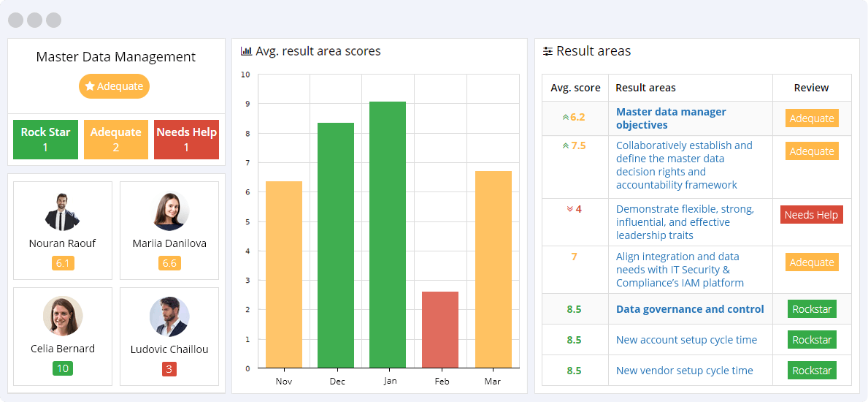
Task: Open New vendor setup cycle time link
Action: (x=684, y=371)
